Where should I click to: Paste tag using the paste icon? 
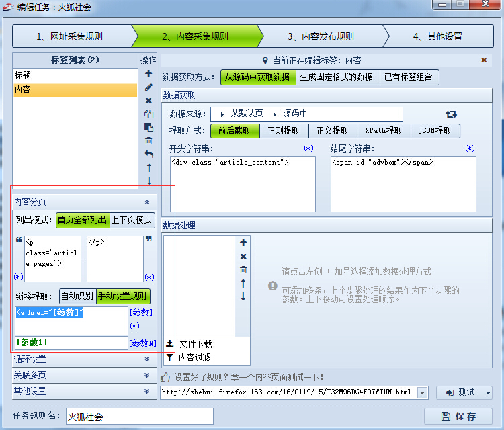tap(149, 127)
